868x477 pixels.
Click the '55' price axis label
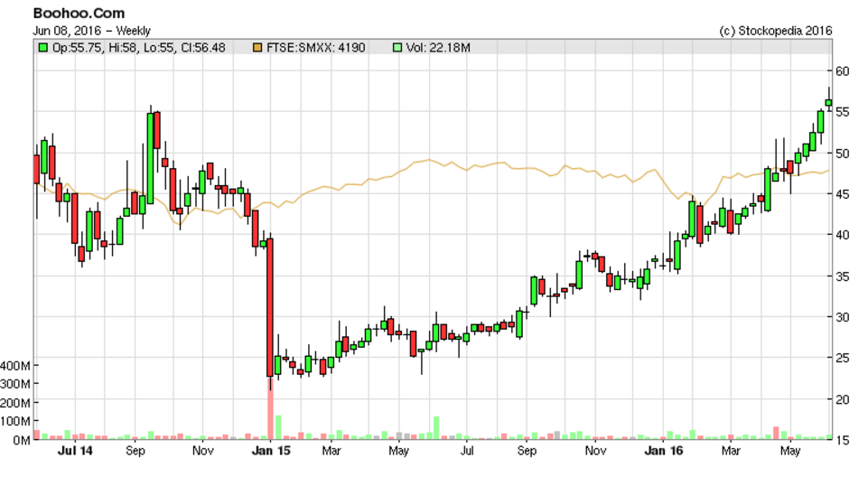point(842,112)
